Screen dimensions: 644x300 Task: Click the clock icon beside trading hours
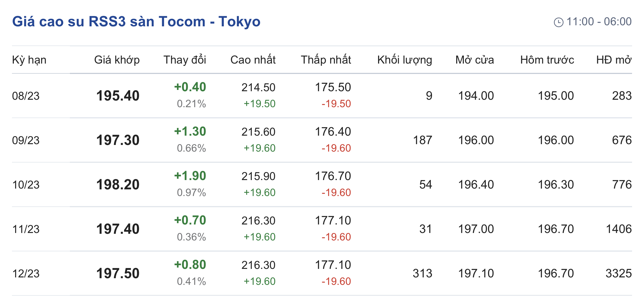[x=558, y=22]
